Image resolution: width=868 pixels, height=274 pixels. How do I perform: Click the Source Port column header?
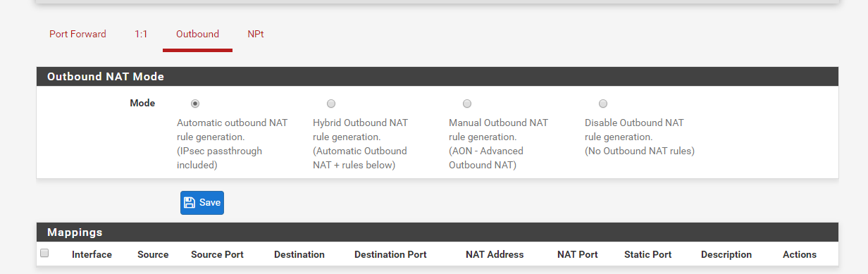pos(217,254)
